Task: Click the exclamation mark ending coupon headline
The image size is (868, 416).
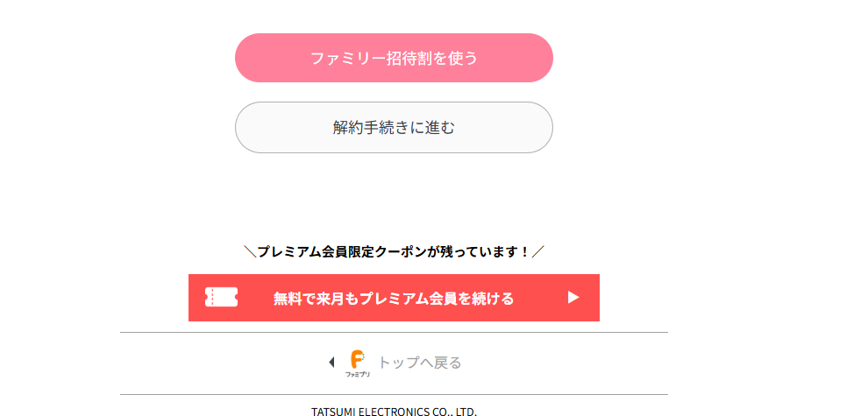Action: click(525, 252)
